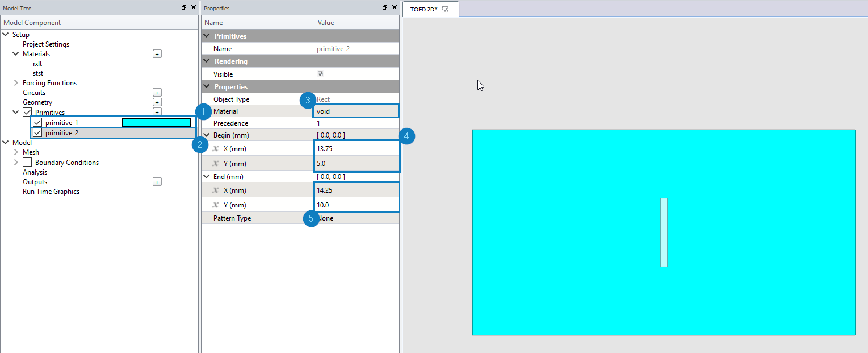Toggle the Boundary Conditions checkbox
The image size is (868, 353).
pyautogui.click(x=27, y=163)
